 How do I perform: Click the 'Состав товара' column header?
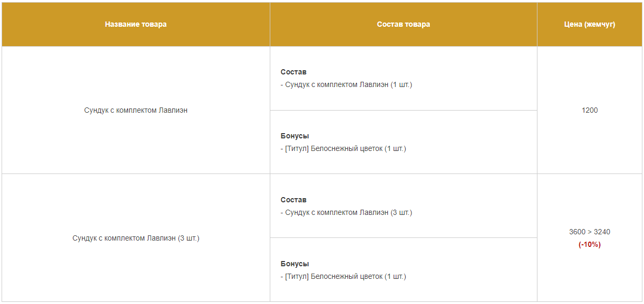click(x=404, y=24)
